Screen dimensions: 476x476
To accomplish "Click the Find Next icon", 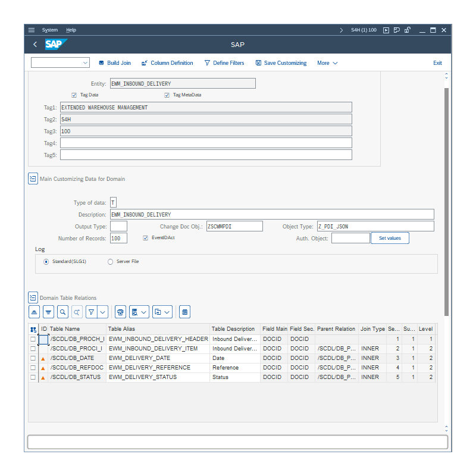I will (76, 311).
